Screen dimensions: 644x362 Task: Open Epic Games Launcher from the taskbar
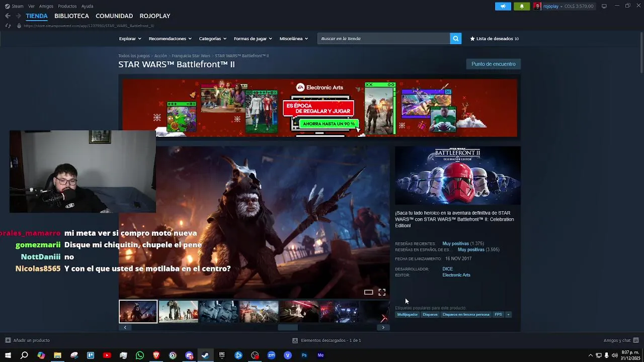pos(222,355)
